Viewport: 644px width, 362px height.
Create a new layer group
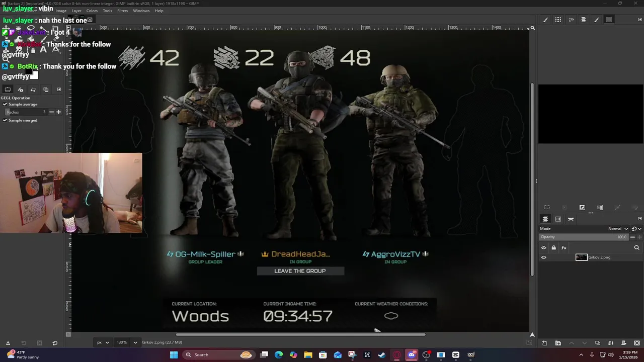click(558, 343)
